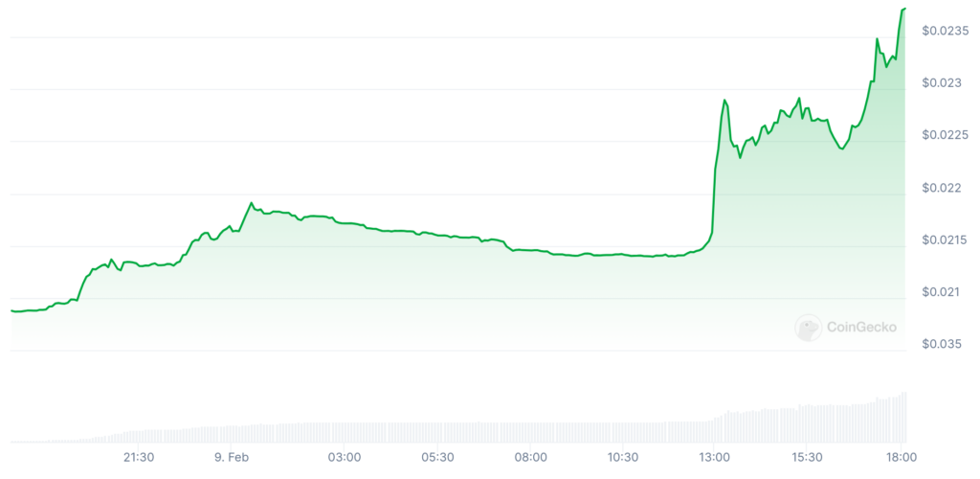Viewport: 980px width, 479px height.
Task: Click the CoinGecko watermark text
Action: tap(861, 328)
